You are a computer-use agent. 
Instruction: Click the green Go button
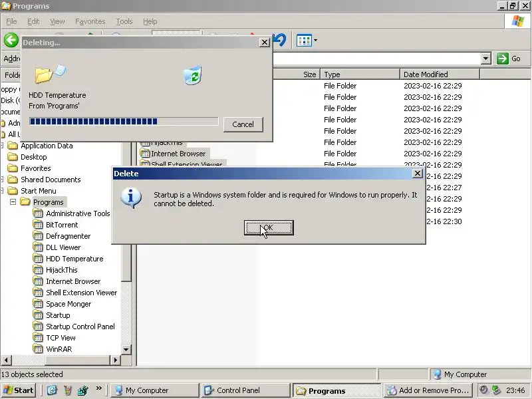click(509, 59)
